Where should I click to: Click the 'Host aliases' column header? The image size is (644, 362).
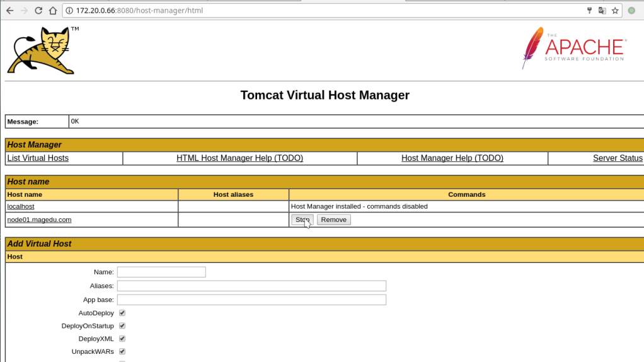click(x=233, y=195)
